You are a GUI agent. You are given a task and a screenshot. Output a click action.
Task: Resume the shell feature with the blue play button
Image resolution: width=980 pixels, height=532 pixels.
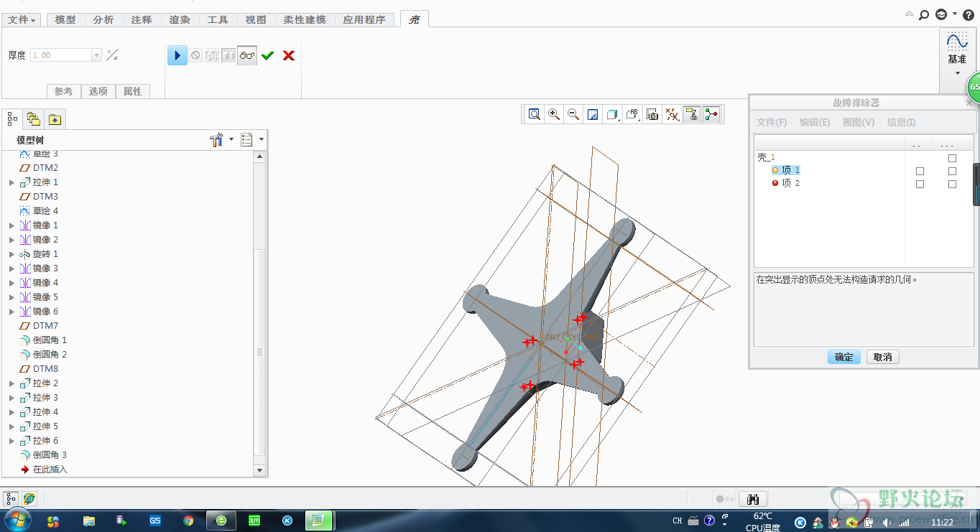tap(177, 55)
